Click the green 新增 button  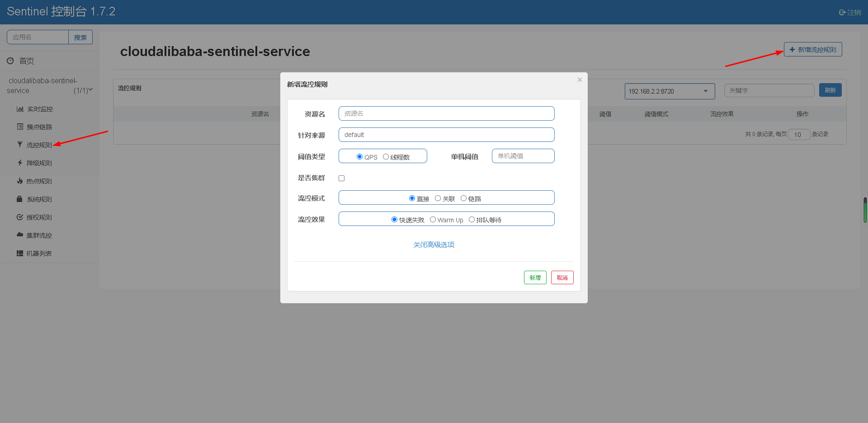tap(535, 277)
